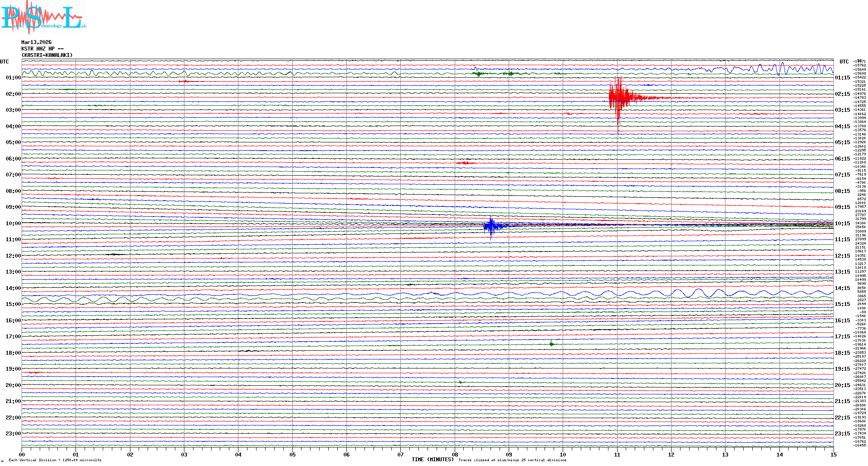This screenshot has width=868, height=466.
Task: Click the PSL Seismology Lab logo
Action: pyautogui.click(x=43, y=17)
